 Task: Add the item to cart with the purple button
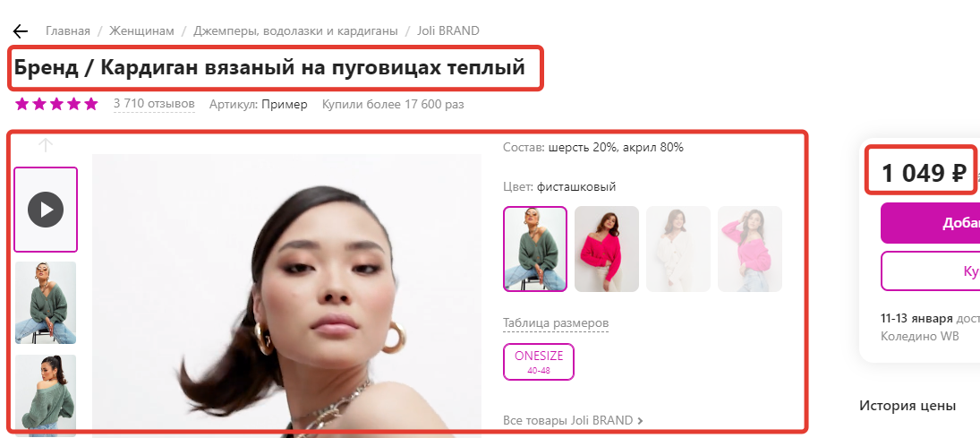[930, 223]
